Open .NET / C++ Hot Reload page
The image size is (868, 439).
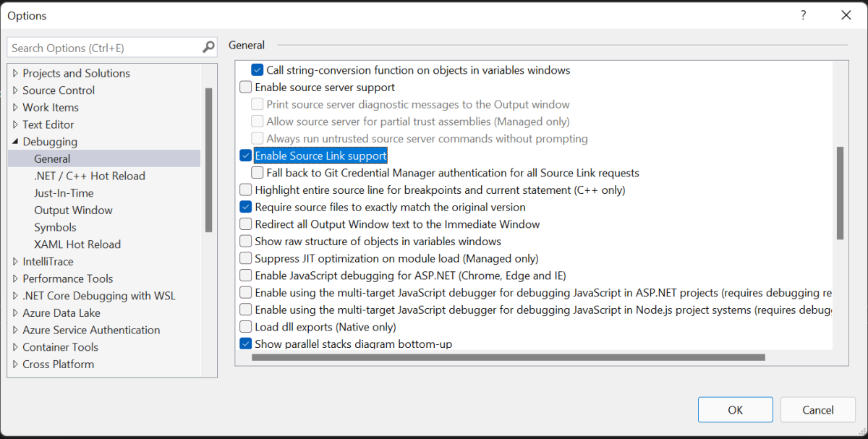point(90,176)
